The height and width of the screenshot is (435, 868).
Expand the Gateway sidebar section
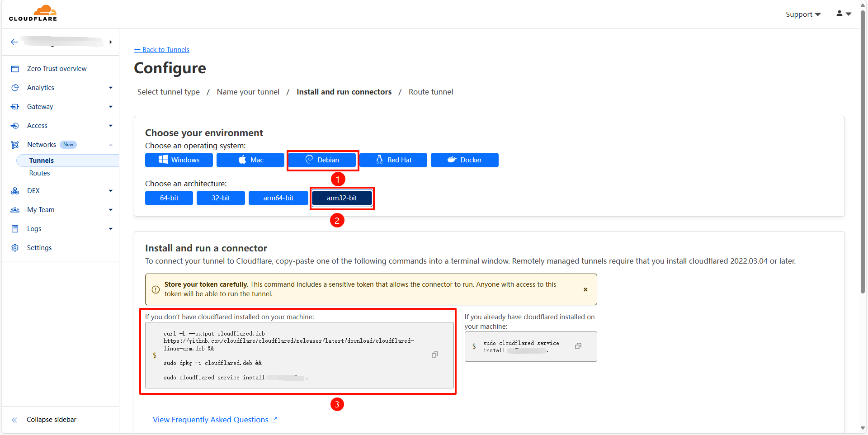coord(110,107)
